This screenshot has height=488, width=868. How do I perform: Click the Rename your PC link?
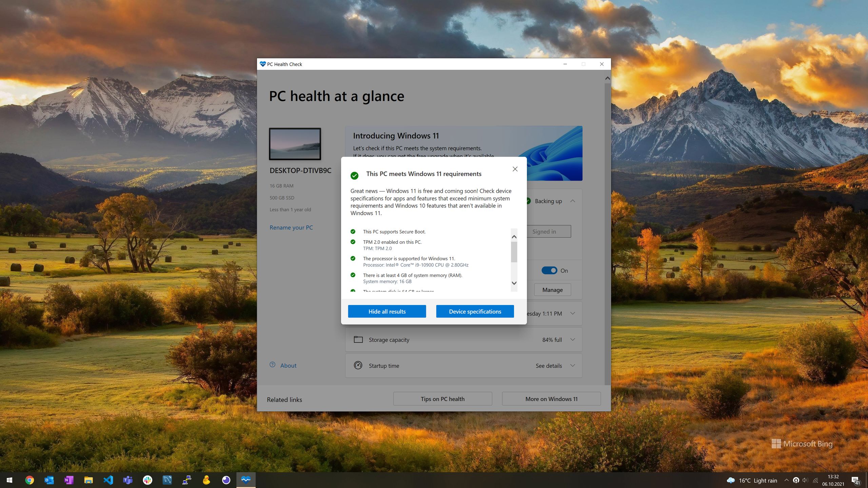pyautogui.click(x=291, y=227)
